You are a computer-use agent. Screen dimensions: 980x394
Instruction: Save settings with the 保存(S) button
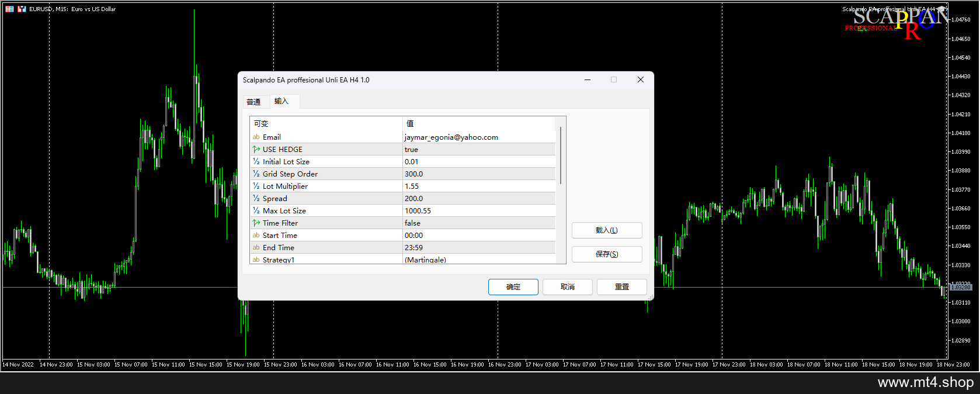607,254
